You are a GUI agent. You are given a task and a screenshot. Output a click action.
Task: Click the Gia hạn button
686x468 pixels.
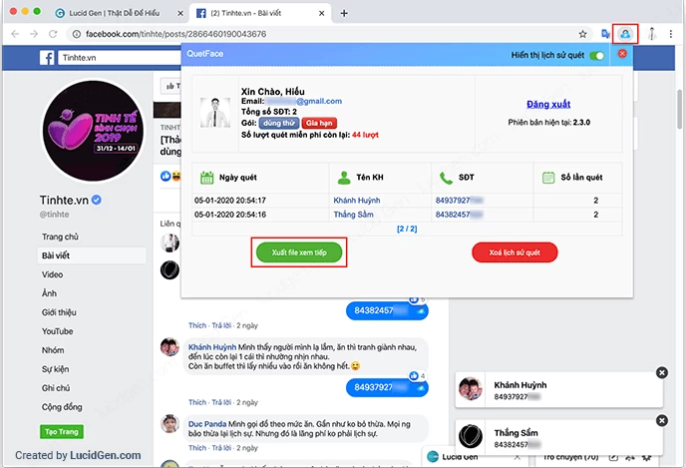pyautogui.click(x=319, y=123)
